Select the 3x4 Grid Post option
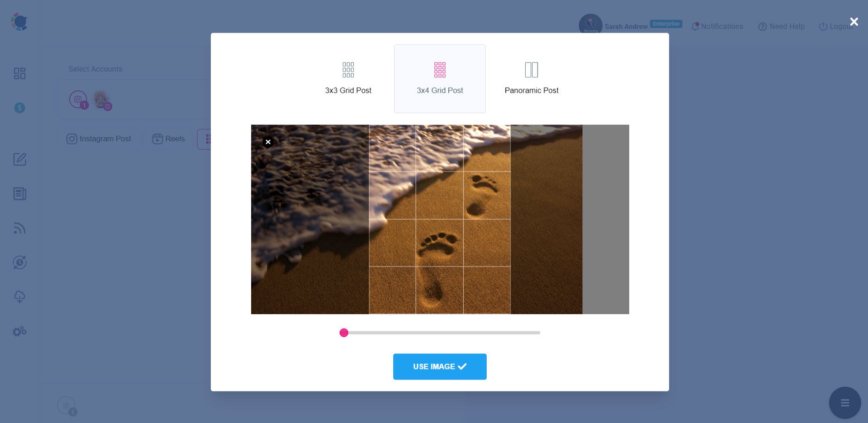This screenshot has height=423, width=868. point(439,78)
